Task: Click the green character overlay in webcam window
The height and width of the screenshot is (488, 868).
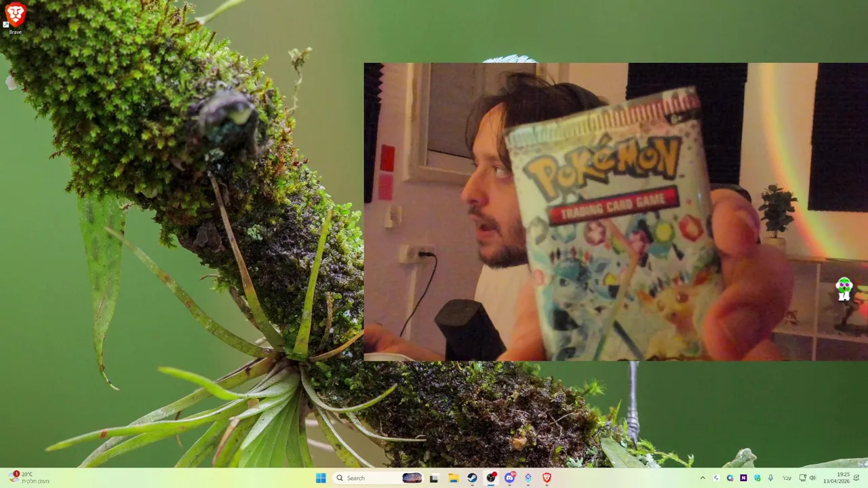Action: [844, 289]
